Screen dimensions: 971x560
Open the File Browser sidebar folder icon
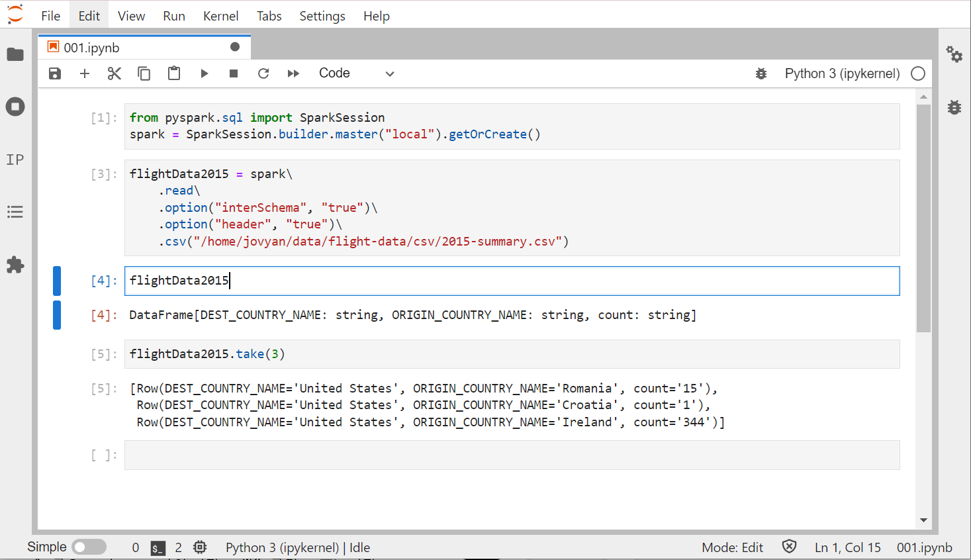point(15,54)
